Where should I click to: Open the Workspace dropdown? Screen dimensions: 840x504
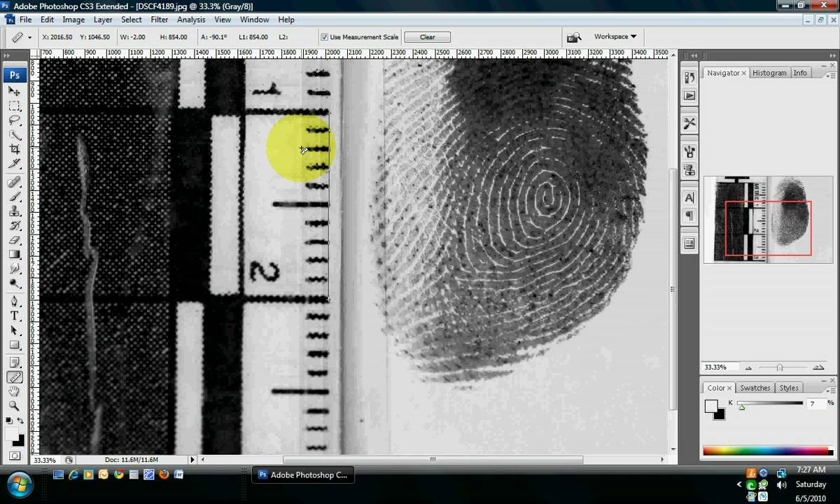click(x=615, y=36)
